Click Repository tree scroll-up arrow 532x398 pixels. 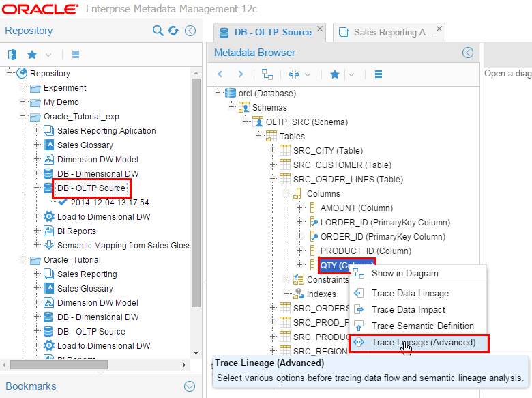tap(196, 73)
